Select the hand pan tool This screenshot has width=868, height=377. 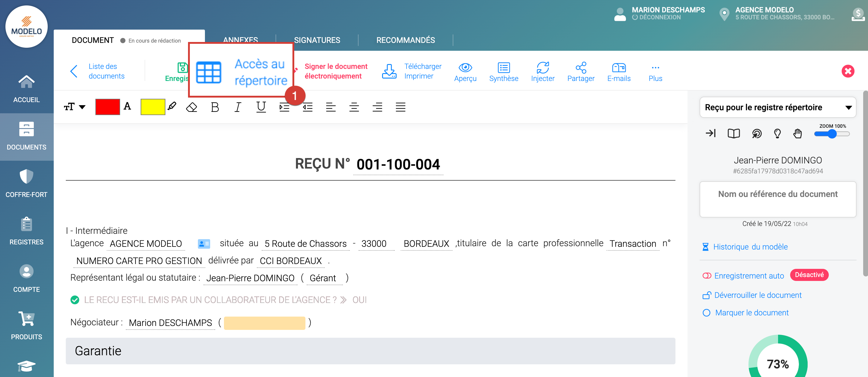point(797,134)
